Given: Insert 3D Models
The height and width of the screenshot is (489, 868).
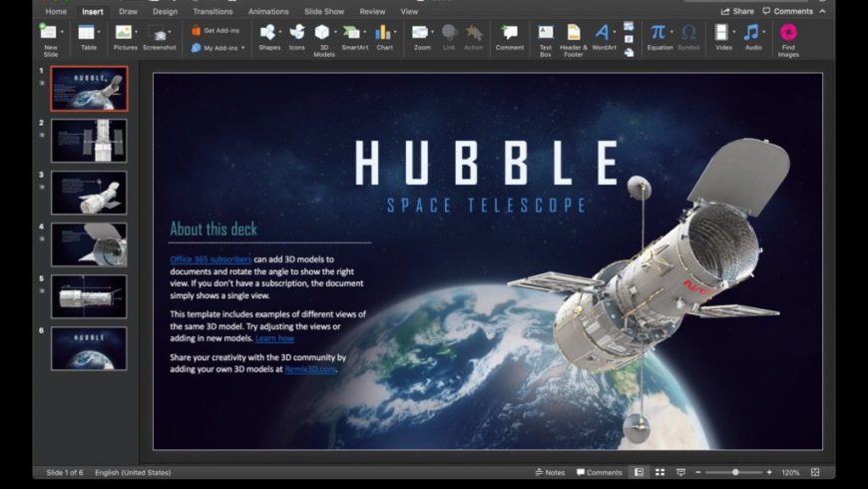Looking at the screenshot, I should (x=323, y=41).
